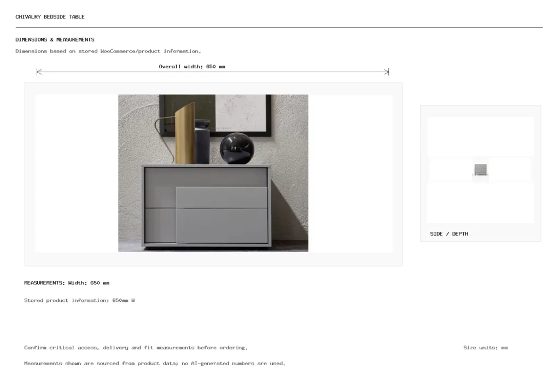The height and width of the screenshot is (392, 560).
Task: Select the 'Confirm critical access, delivery and fit' note
Action: [136, 347]
